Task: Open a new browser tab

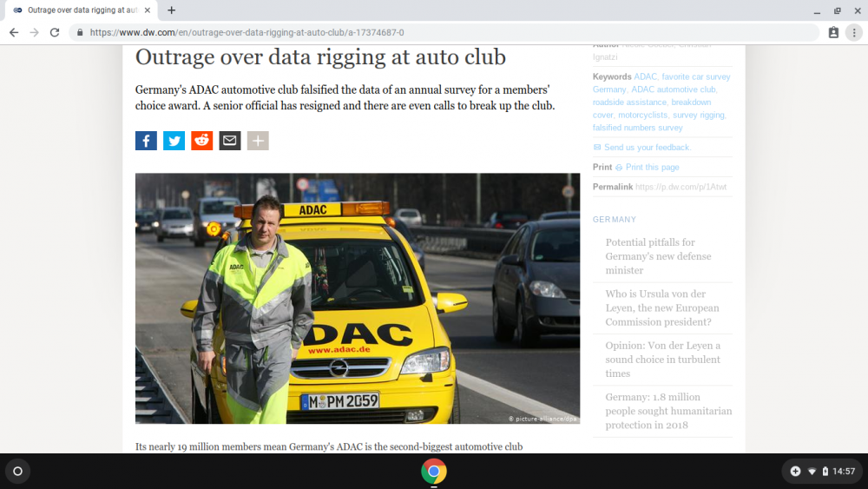Action: tap(172, 10)
